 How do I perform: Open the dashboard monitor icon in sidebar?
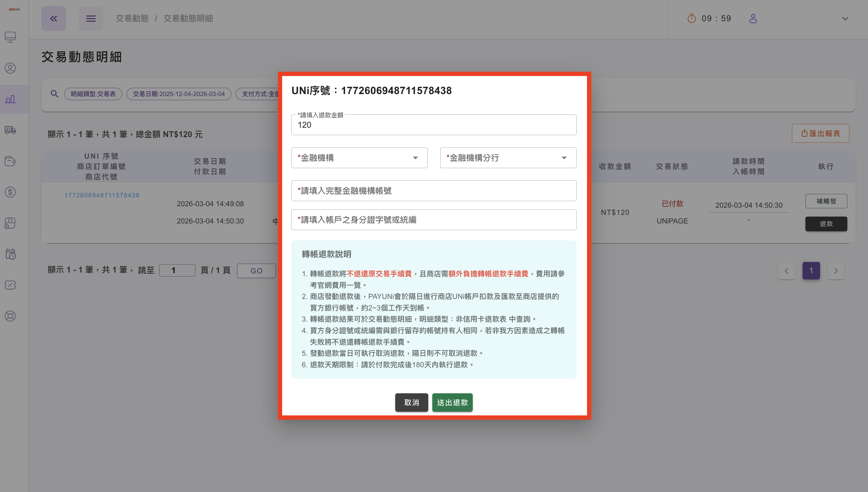[10, 37]
